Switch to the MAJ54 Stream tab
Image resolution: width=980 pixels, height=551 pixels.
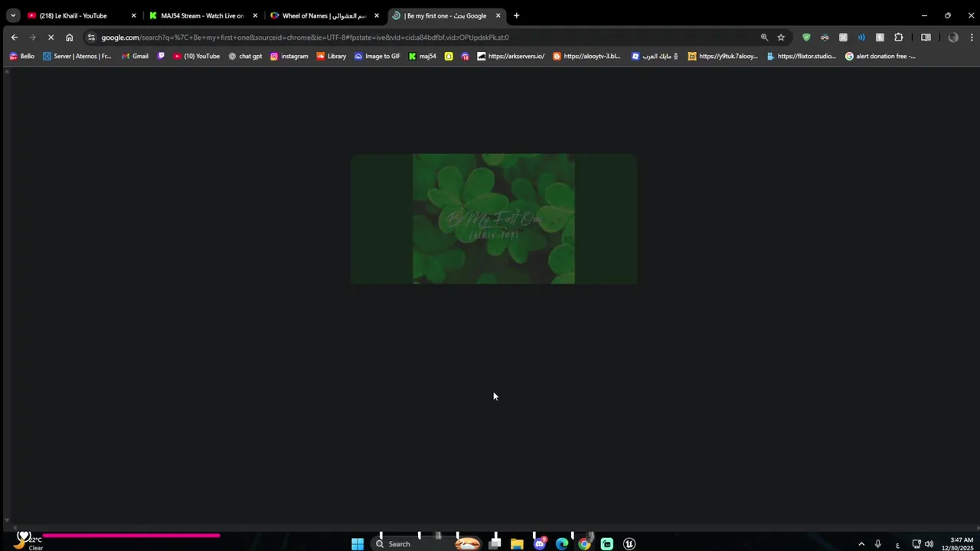[203, 15]
